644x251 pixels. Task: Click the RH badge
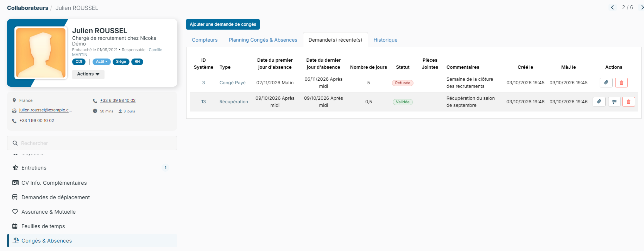[x=137, y=62]
